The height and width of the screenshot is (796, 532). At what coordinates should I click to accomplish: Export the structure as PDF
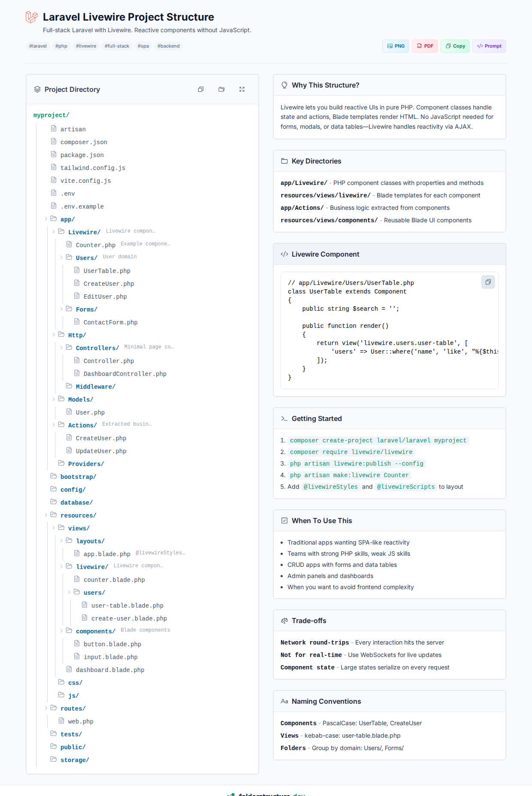click(x=425, y=46)
